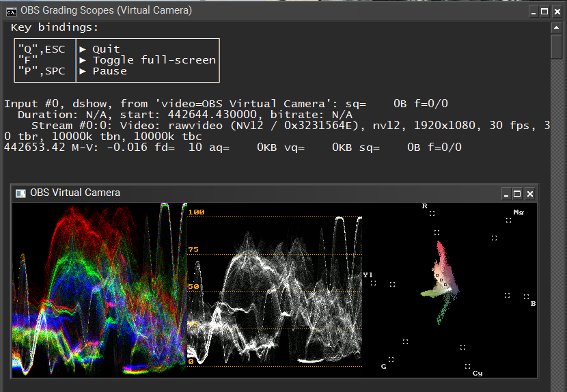Minimize the OBS Virtual Camera window

tap(506, 194)
